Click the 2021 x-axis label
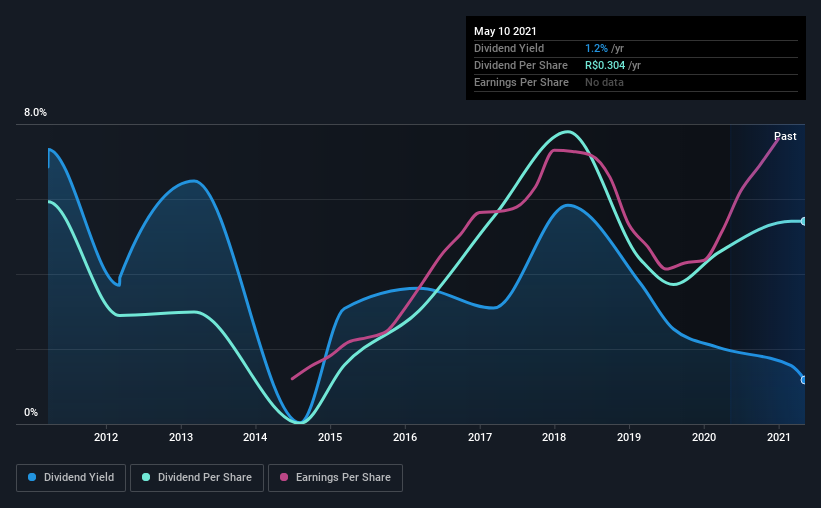821x508 pixels. (779, 437)
